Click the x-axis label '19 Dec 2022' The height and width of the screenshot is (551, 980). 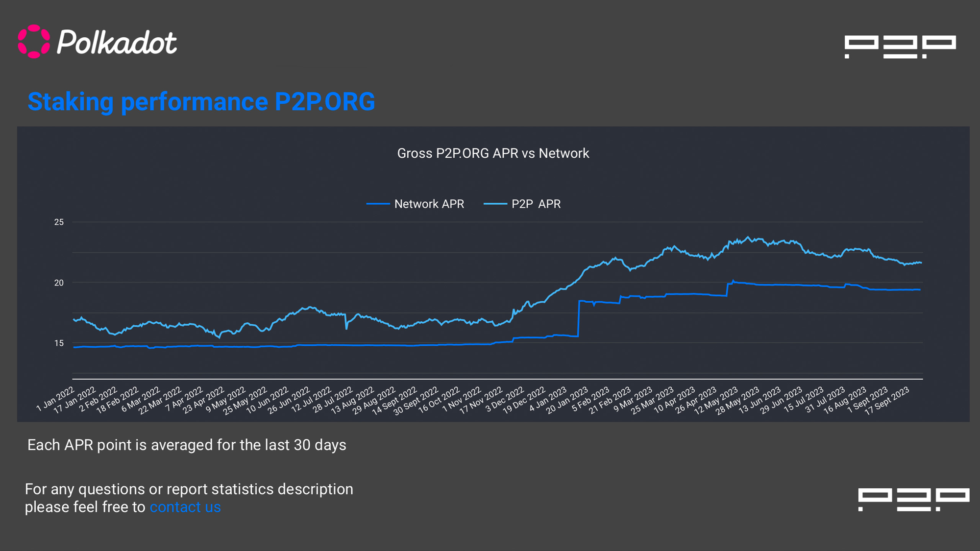(524, 400)
